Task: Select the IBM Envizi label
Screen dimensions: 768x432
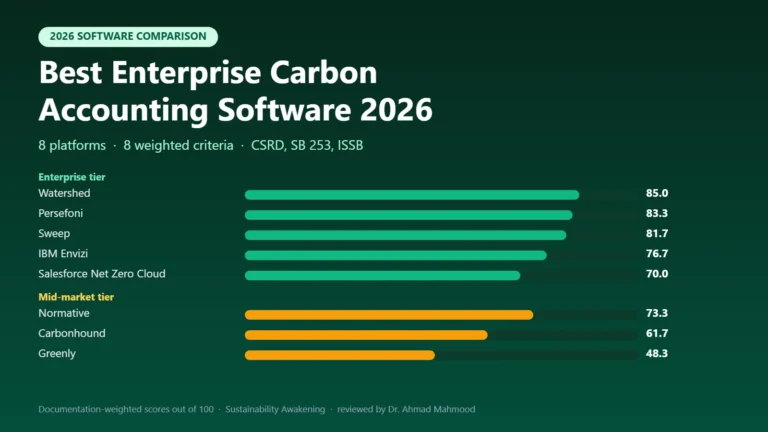Action: (63, 254)
